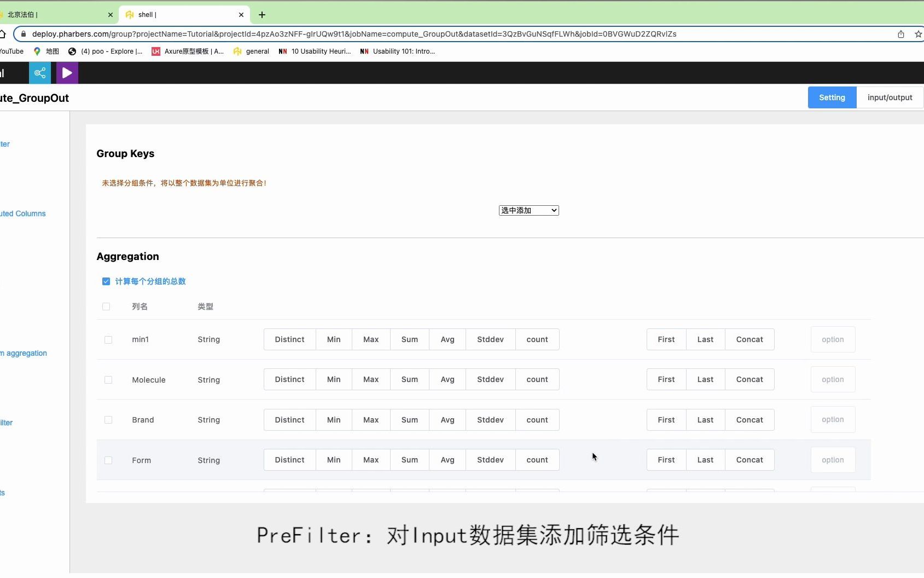Check the min1 row checkbox

tap(108, 340)
